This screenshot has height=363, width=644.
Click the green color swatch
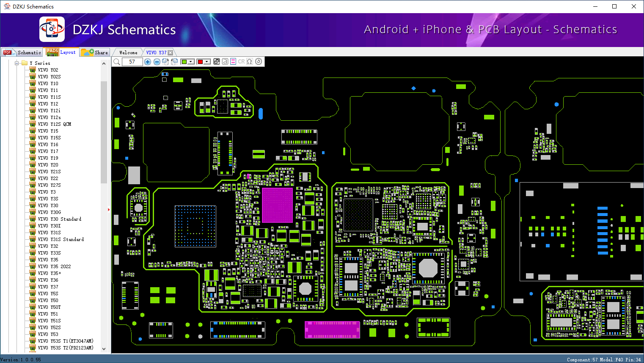(184, 62)
